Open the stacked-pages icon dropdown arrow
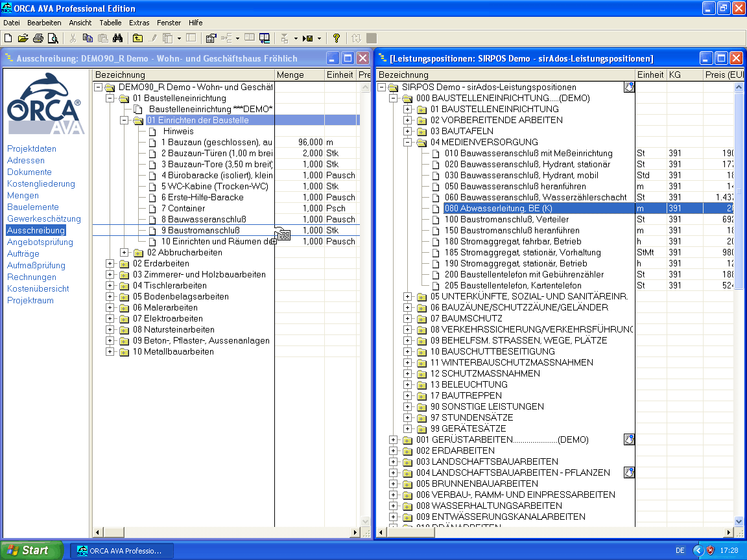 coord(179,38)
